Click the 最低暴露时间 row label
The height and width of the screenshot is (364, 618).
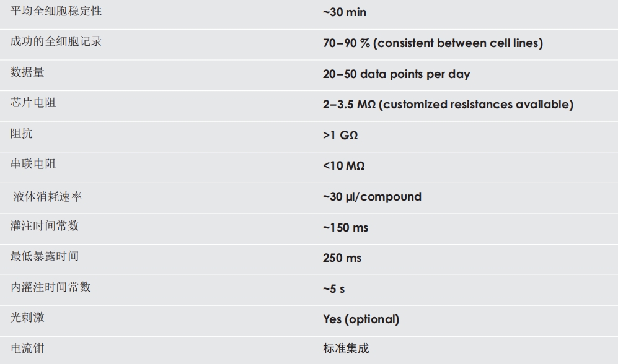(x=45, y=256)
